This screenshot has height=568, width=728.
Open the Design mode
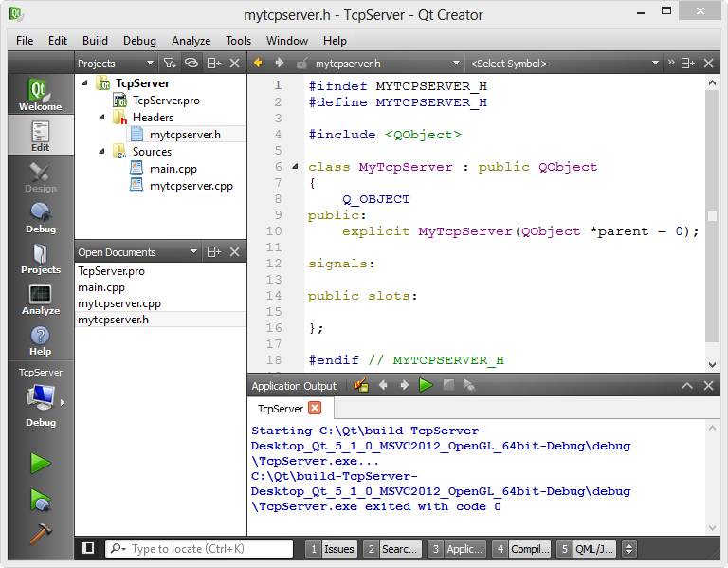(41, 177)
